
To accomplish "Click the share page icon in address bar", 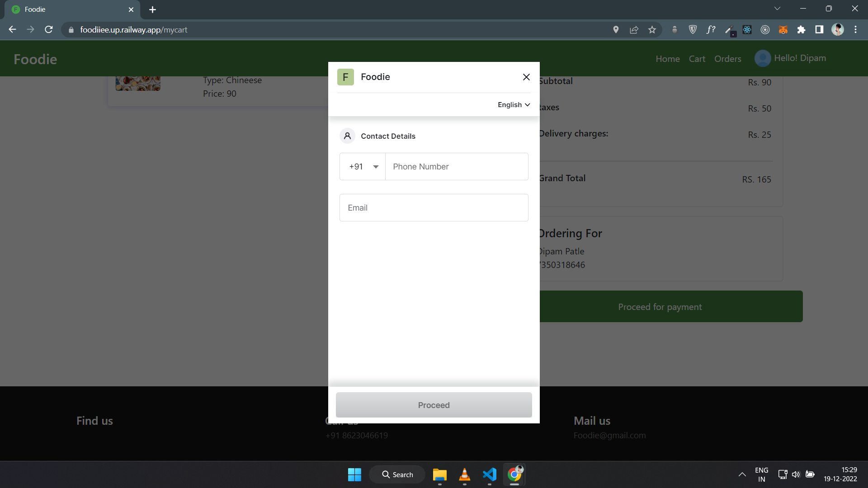I will coord(634,30).
